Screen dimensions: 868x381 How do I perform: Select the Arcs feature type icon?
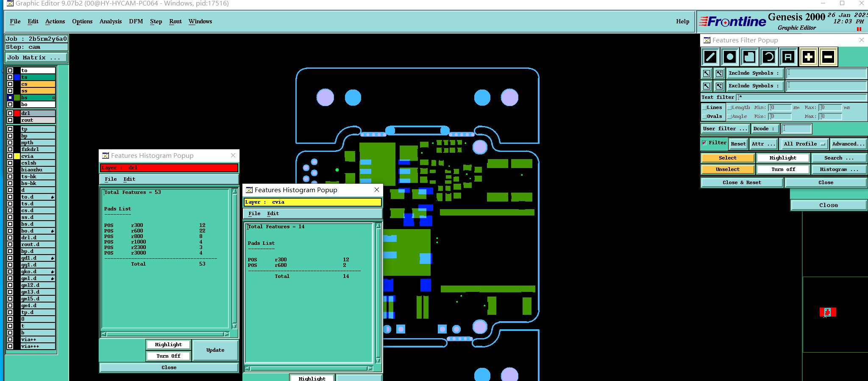click(769, 57)
